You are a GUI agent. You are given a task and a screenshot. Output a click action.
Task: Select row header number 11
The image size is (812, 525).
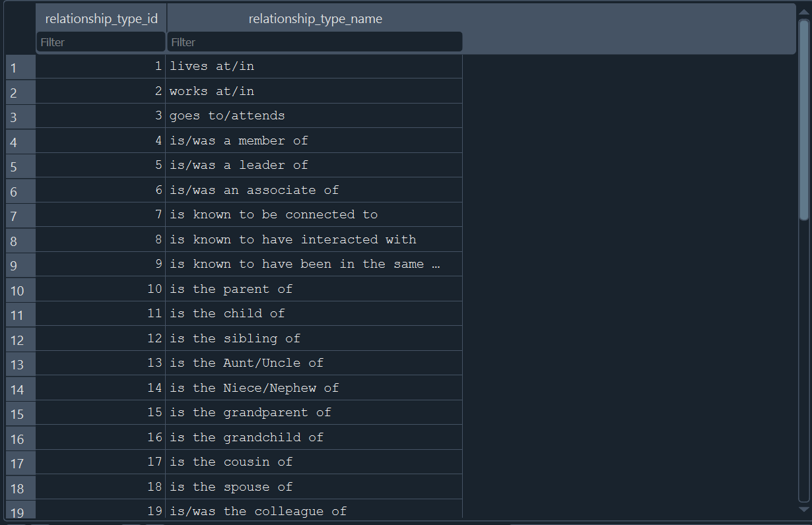(20, 314)
